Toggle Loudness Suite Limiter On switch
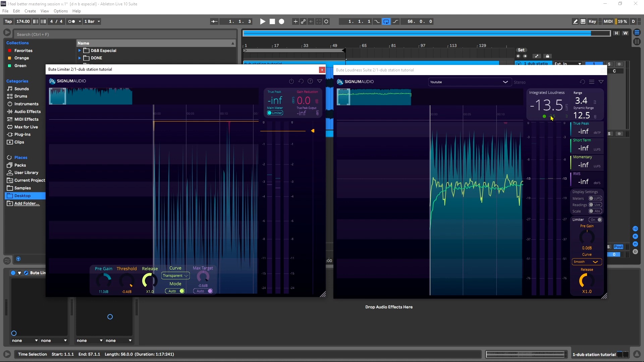Screen dimensions: 644x362 [595, 220]
